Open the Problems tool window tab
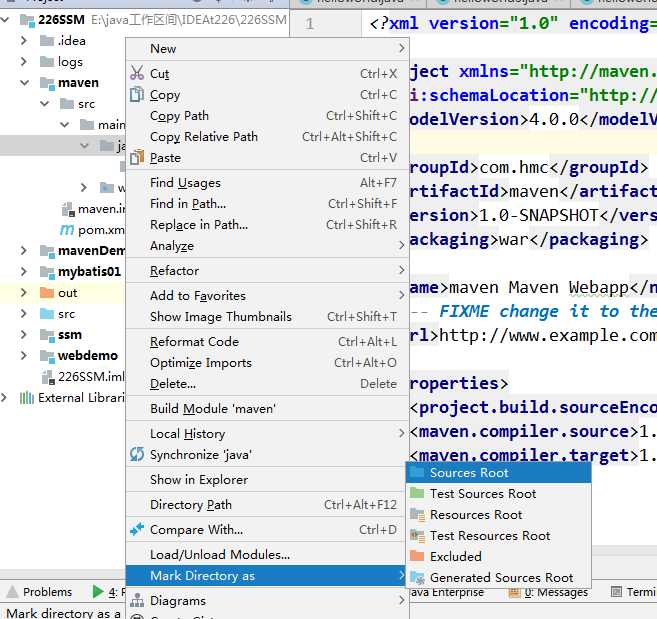 tap(39, 592)
